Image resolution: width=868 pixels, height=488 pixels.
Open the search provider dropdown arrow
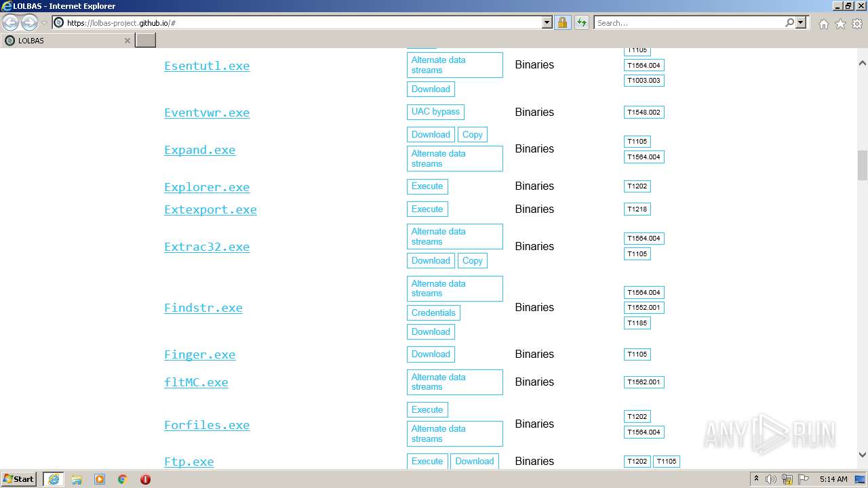[801, 22]
